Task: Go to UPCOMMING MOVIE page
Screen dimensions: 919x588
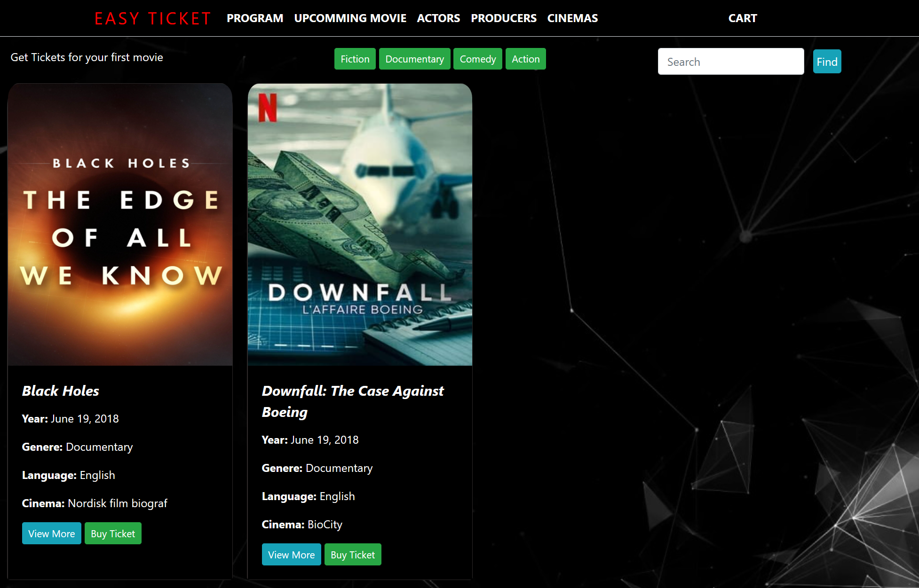Action: pos(350,18)
